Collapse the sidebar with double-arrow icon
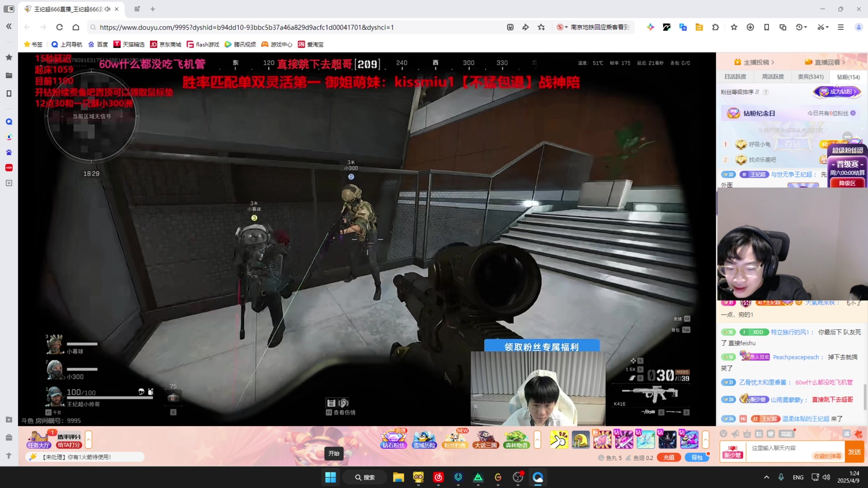The height and width of the screenshot is (488, 868). click(9, 26)
